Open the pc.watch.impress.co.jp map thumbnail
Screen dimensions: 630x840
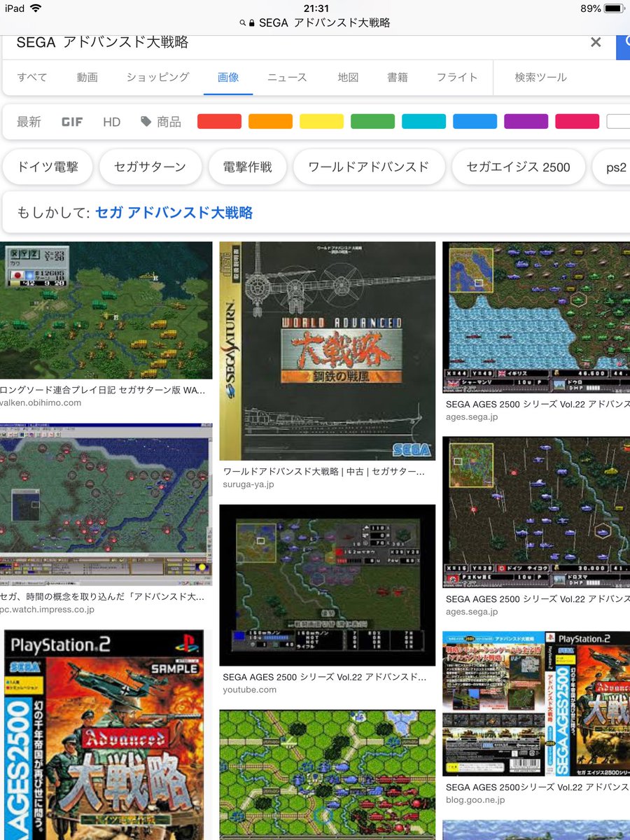pyautogui.click(x=106, y=504)
